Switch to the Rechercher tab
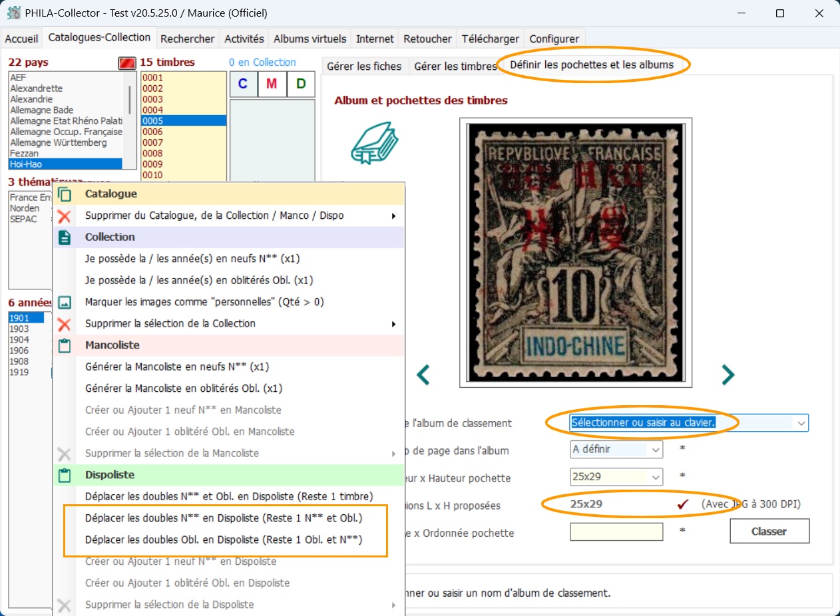 pos(188,39)
